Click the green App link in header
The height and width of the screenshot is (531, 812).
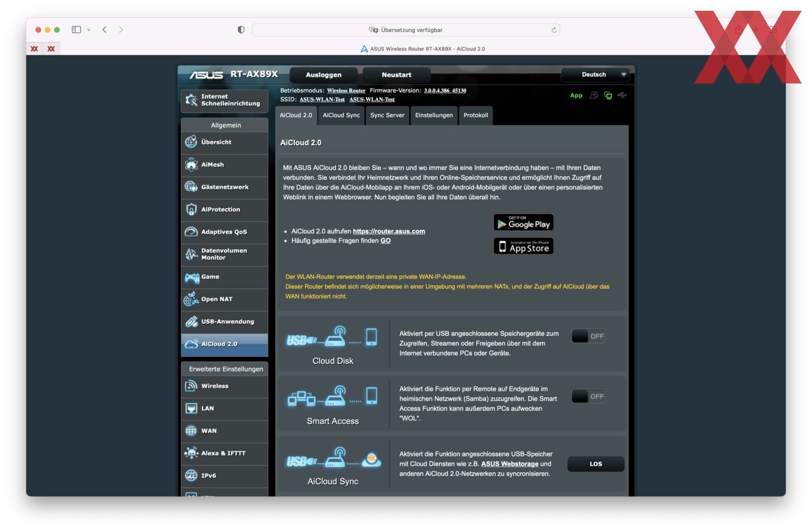click(x=576, y=96)
